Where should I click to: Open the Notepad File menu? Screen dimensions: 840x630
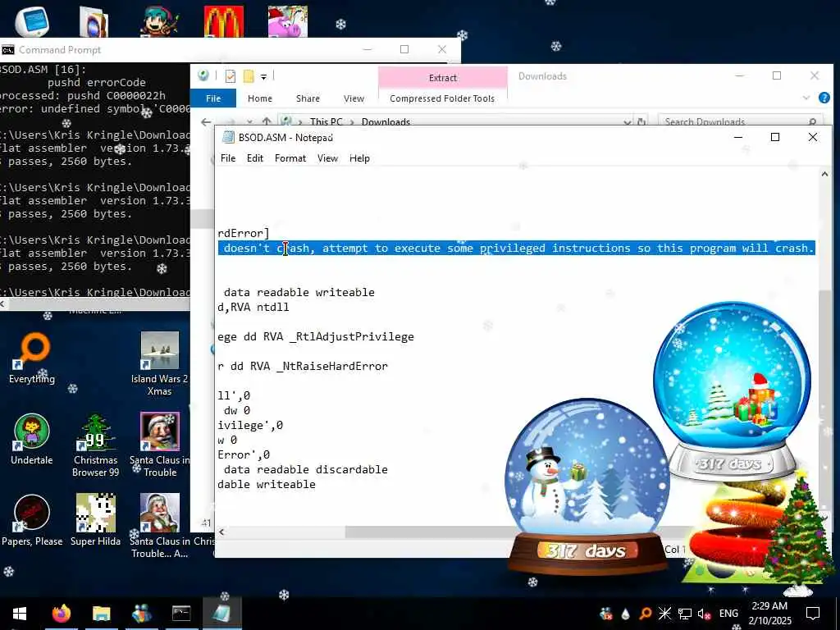pyautogui.click(x=228, y=158)
